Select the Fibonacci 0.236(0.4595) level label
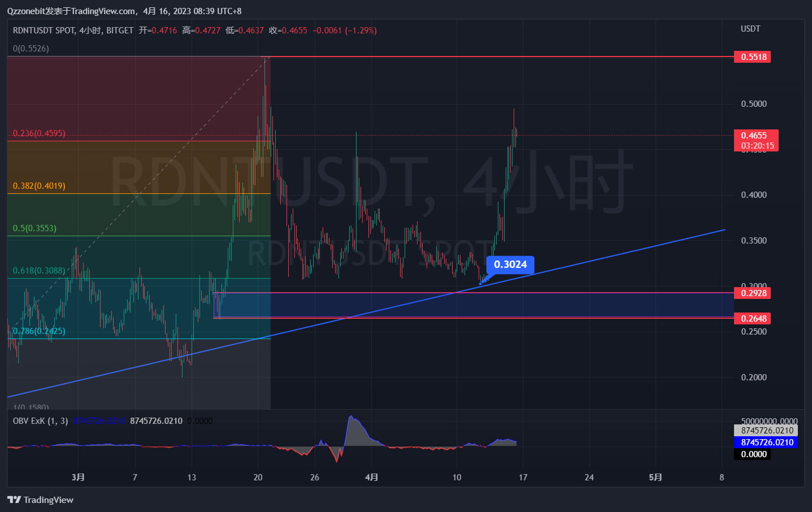812x512 pixels. pyautogui.click(x=39, y=133)
